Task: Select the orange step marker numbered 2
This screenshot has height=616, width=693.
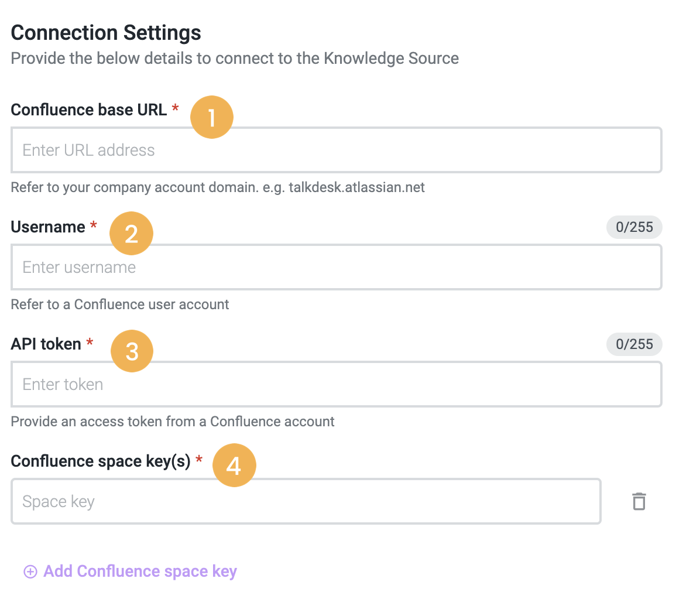Action: coord(131,233)
